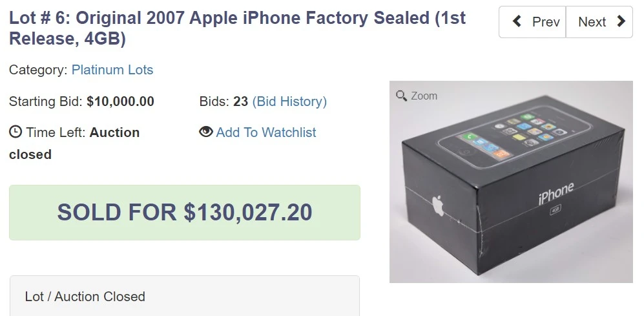Click the Zoom label on the image
The image size is (644, 316).
pyautogui.click(x=424, y=96)
